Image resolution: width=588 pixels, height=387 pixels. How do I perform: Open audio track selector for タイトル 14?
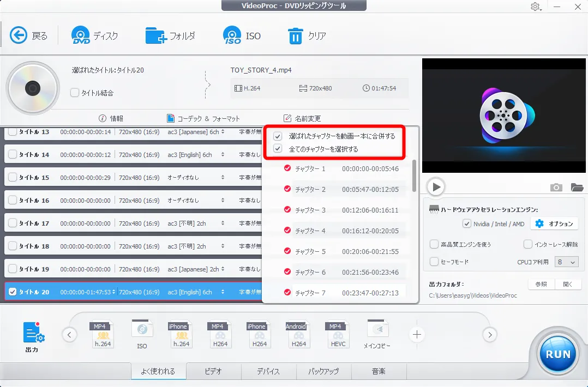223,154
